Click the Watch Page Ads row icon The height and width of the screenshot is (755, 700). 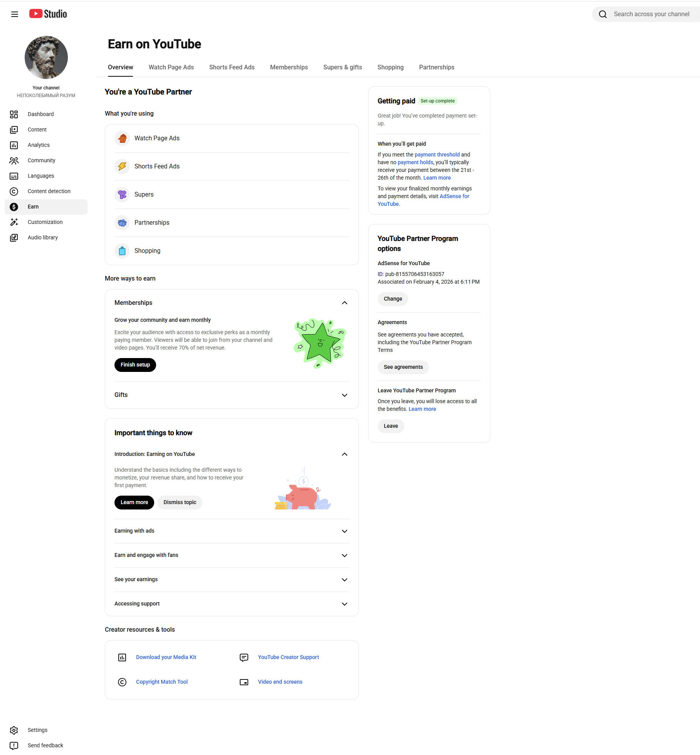point(122,138)
